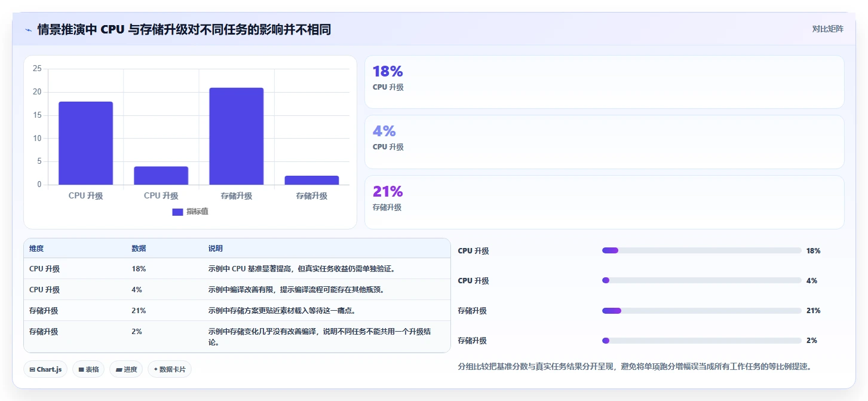Click the 21% value beside the progress bar
Screen dimensions: 868x401
point(813,311)
